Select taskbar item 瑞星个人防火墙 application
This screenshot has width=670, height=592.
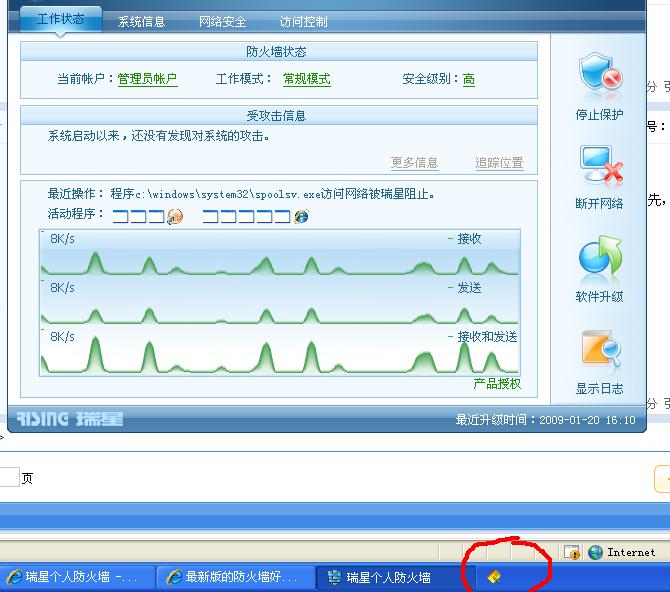395,577
